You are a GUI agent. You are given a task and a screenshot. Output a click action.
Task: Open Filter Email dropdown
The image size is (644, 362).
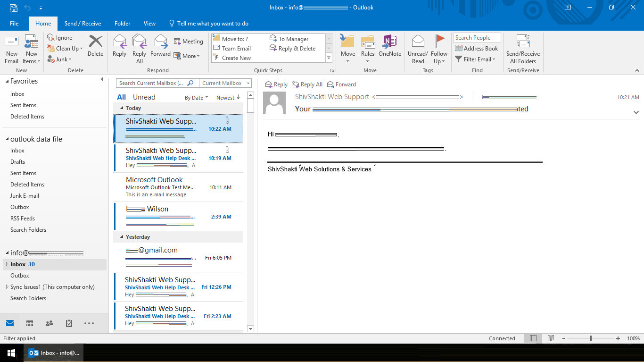click(x=475, y=59)
